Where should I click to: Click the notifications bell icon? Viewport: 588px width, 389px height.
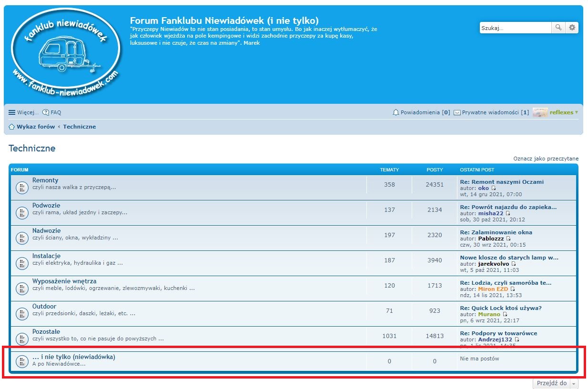click(x=395, y=113)
